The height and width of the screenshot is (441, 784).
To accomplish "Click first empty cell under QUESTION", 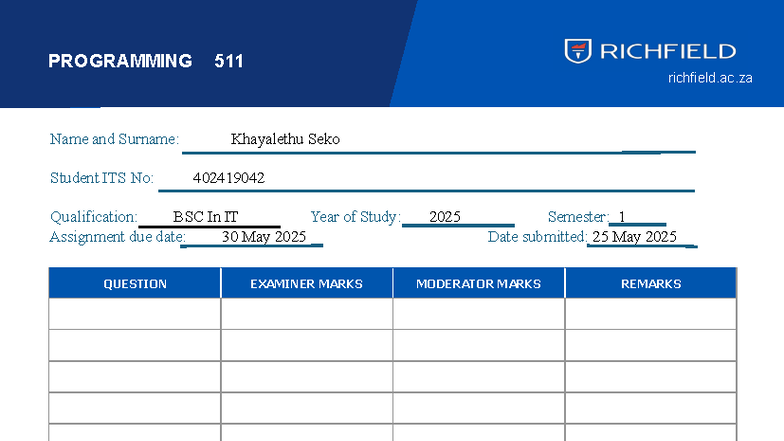I will tap(135, 314).
